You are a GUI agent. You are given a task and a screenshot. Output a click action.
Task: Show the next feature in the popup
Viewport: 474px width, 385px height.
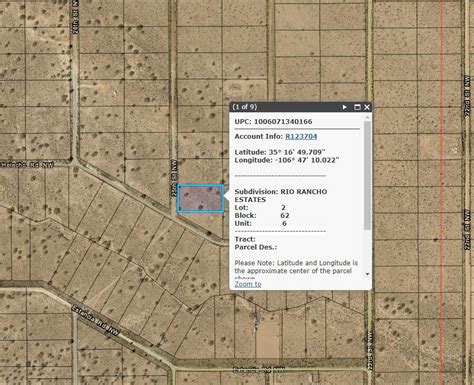tap(345, 107)
